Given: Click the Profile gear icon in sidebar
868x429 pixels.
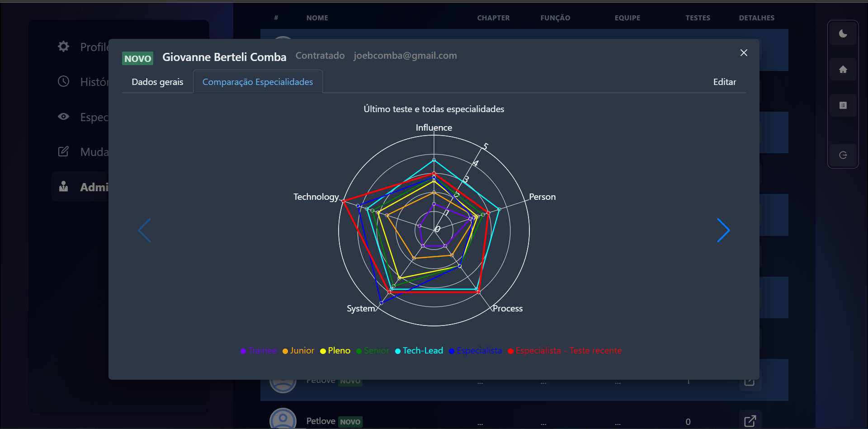Looking at the screenshot, I should 64,47.
